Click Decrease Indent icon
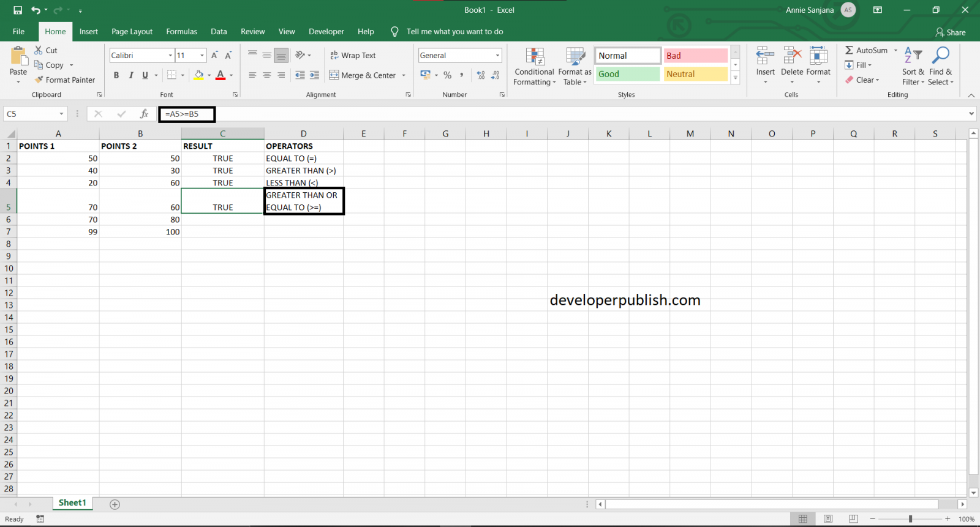 (x=300, y=75)
